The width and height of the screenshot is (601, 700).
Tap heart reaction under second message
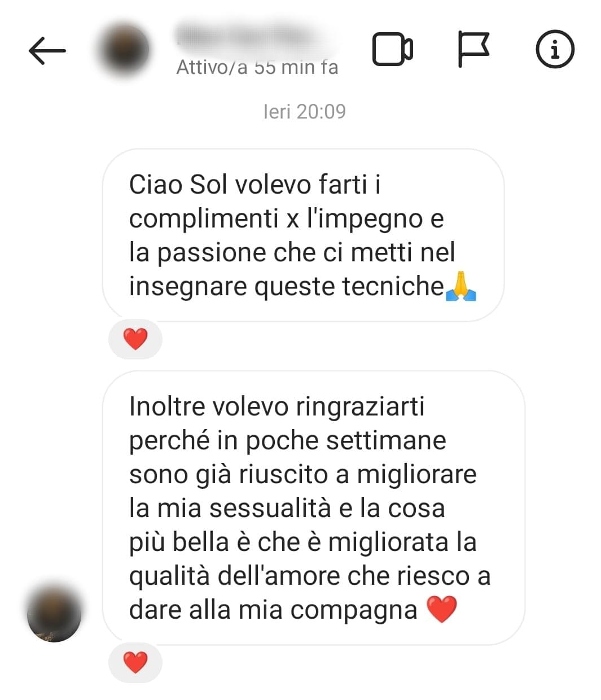135,662
